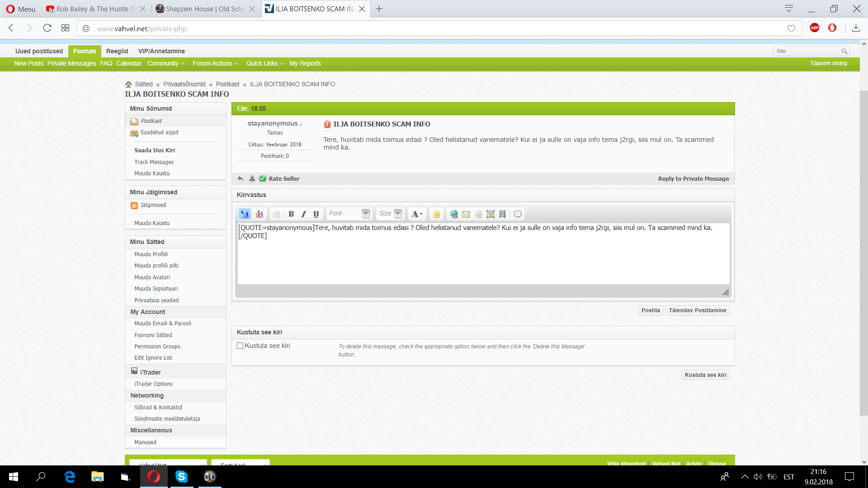Click the insert video icon
Viewport: 868px width, 488px height.
point(502,214)
